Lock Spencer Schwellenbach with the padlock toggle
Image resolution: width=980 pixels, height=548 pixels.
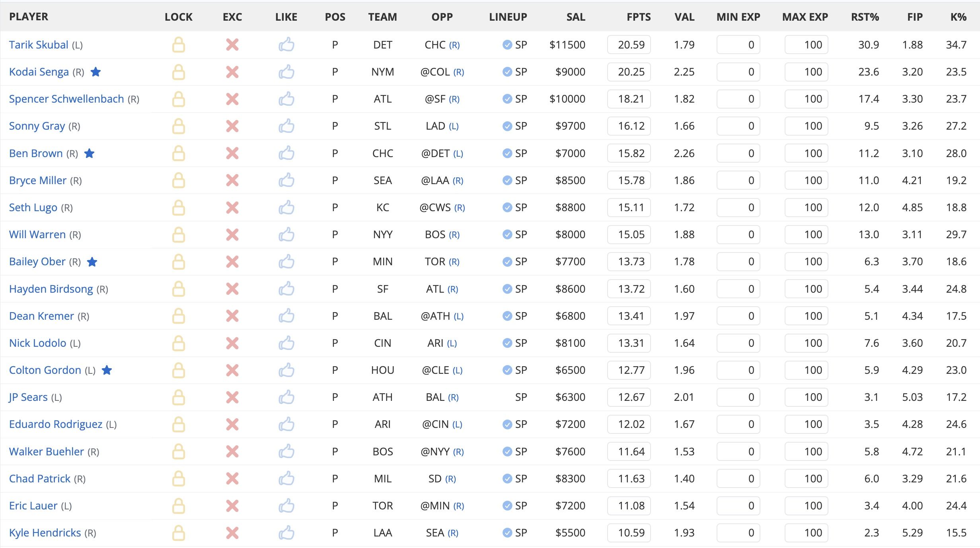click(178, 99)
